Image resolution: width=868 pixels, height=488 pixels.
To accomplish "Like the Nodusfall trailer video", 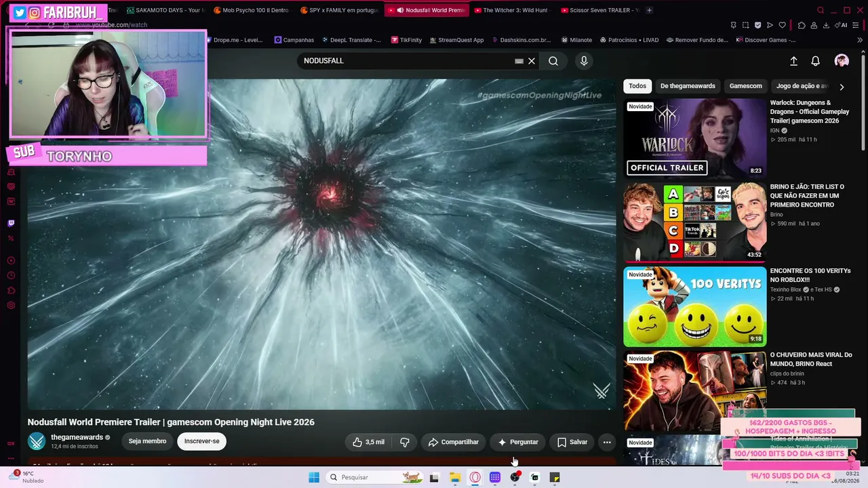I will tap(368, 442).
